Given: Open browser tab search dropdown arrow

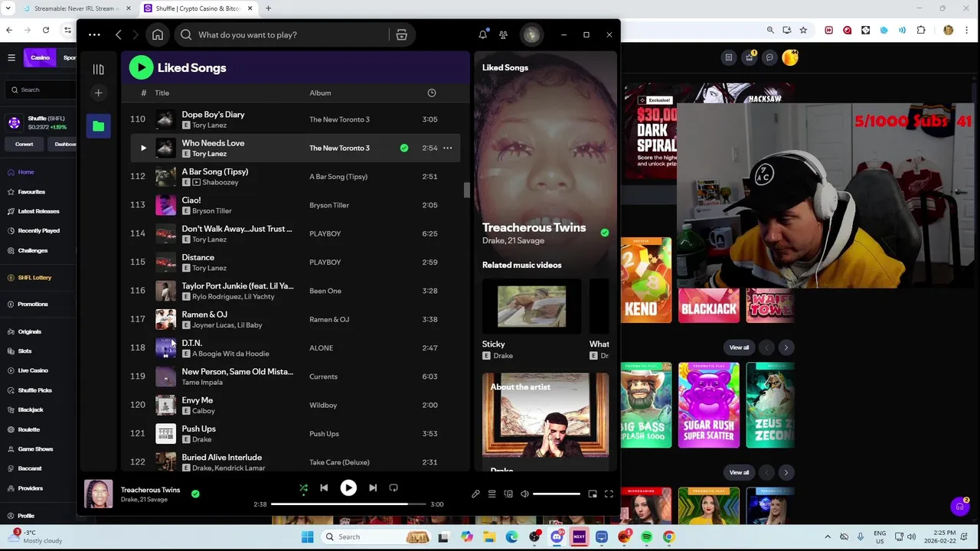Looking at the screenshot, I should coord(9,8).
